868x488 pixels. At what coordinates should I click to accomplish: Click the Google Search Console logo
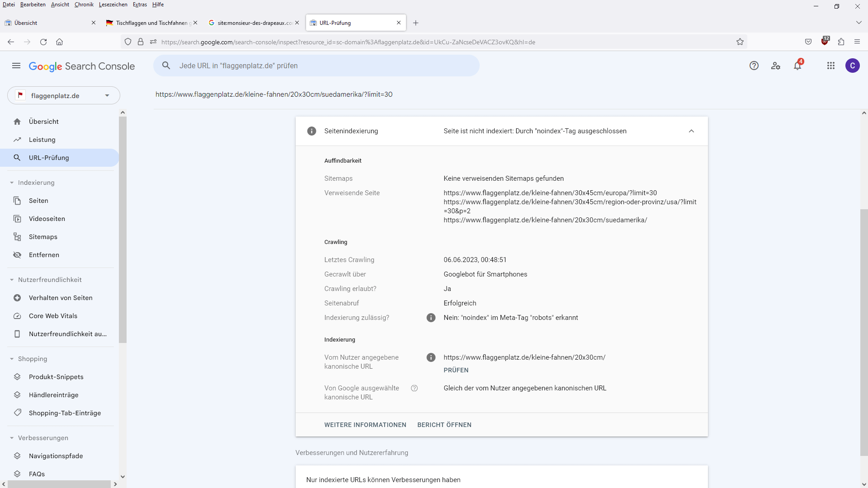82,66
